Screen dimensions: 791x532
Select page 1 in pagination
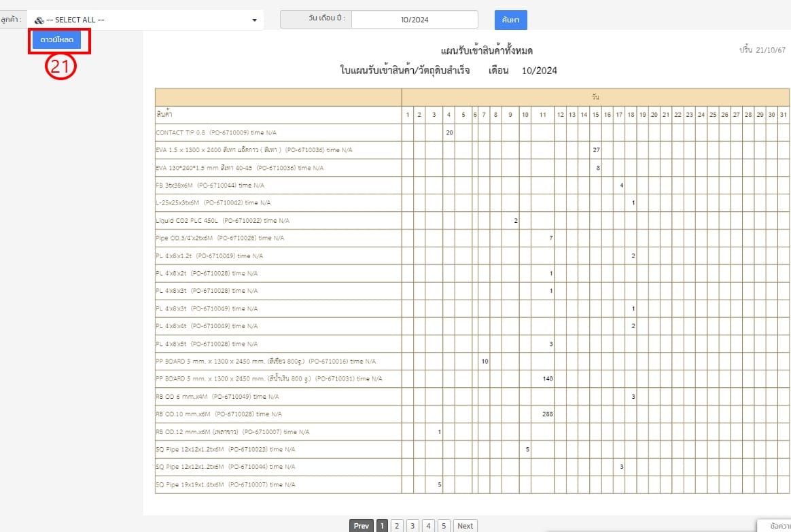tap(382, 525)
